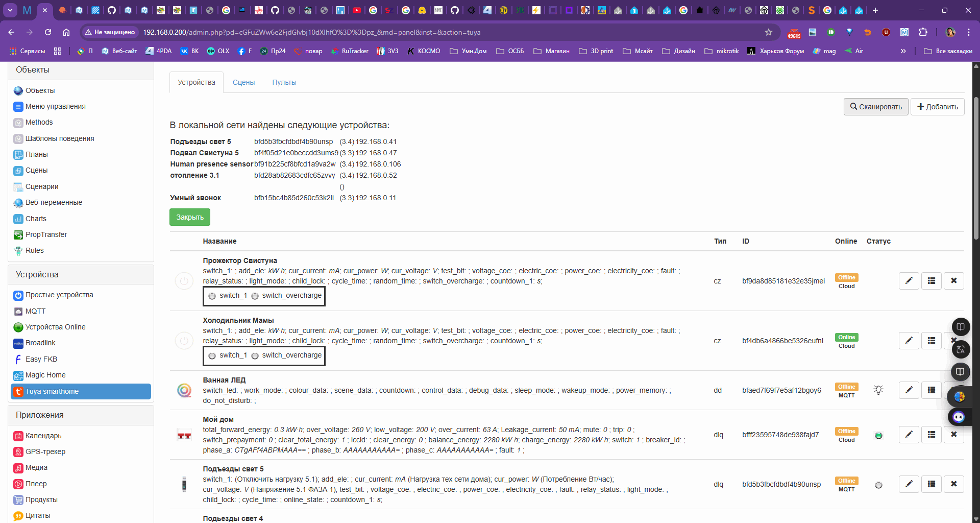980x523 pixels.
Task: Switch to the Пульты tab
Action: [284, 82]
